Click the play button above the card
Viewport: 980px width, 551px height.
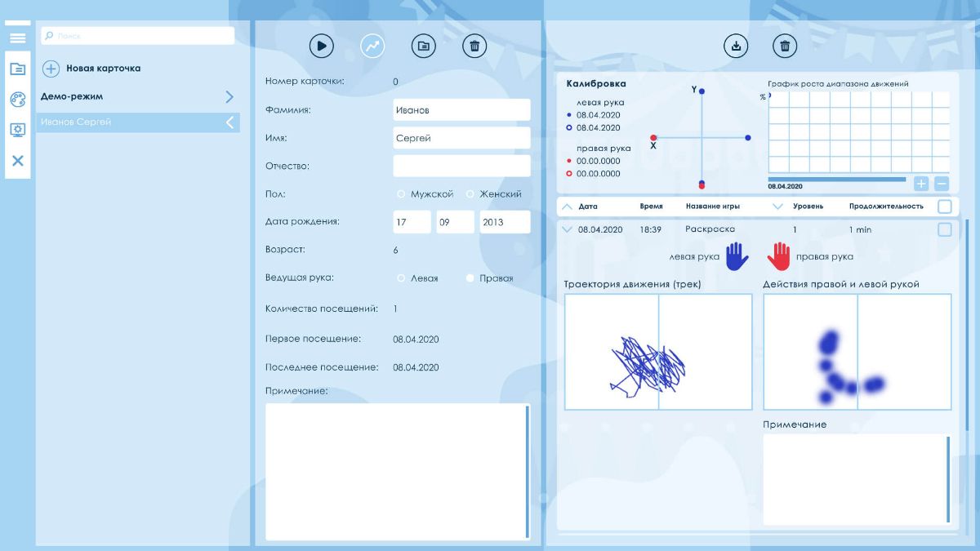coord(322,47)
